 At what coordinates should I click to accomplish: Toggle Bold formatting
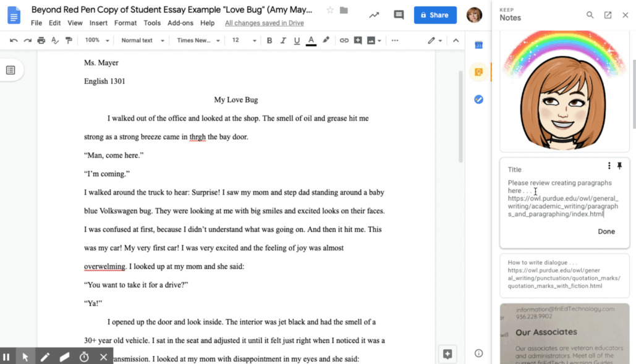269,41
